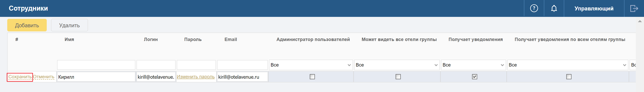644x92 pixels.
Task: Edit the name field containing Кирилл
Action: (96, 77)
